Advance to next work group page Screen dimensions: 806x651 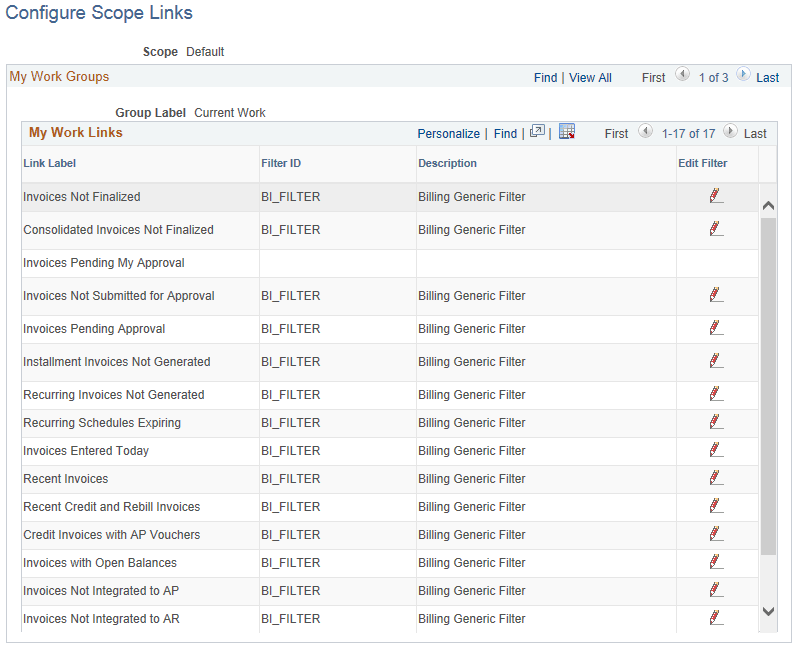pyautogui.click(x=743, y=74)
